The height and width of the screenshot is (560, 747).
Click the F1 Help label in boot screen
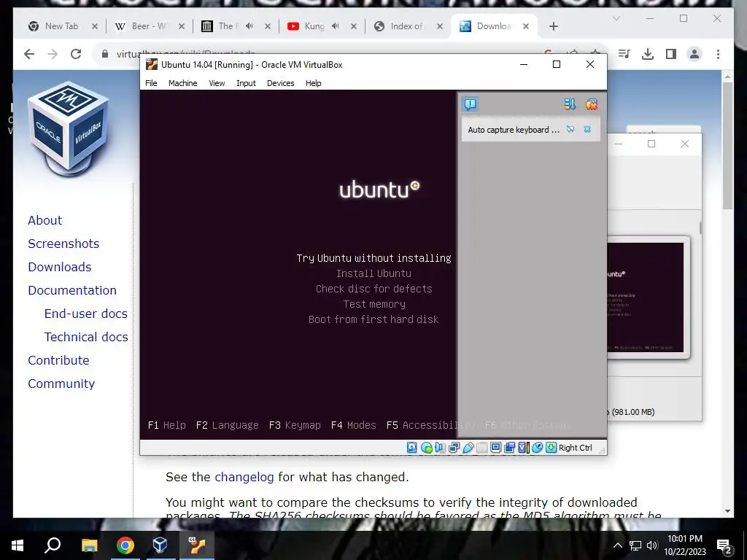pyautogui.click(x=167, y=425)
